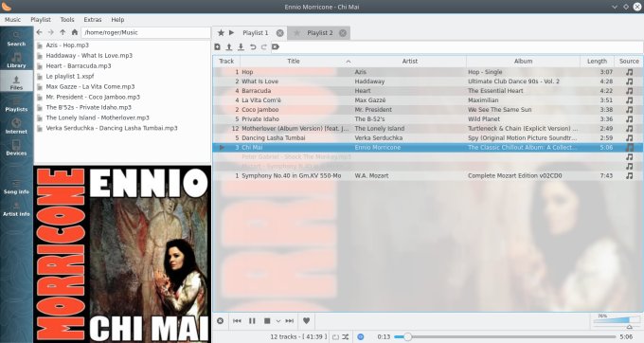
Task: Click the Title column sort arrow
Action: [349, 62]
